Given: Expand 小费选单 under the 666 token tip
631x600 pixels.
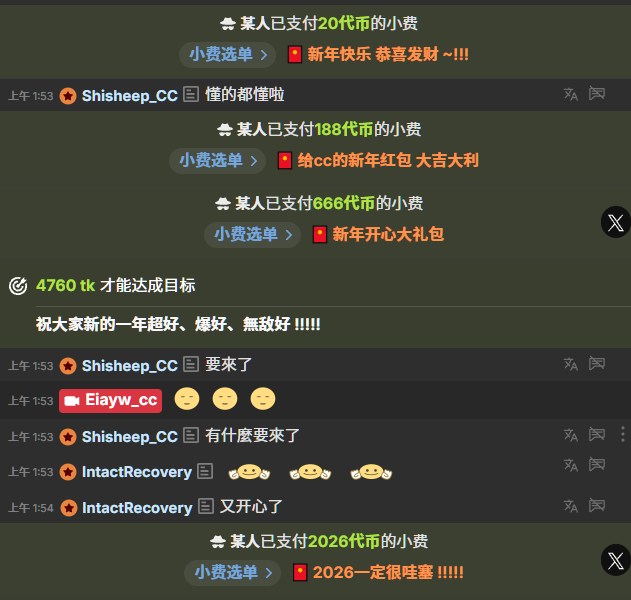Looking at the screenshot, I should 252,234.
